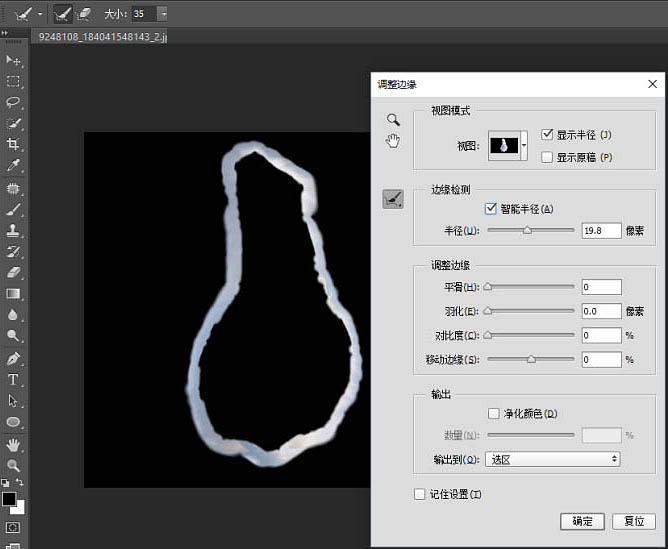
Task: Click the 半径 slider handle
Action: (527, 230)
